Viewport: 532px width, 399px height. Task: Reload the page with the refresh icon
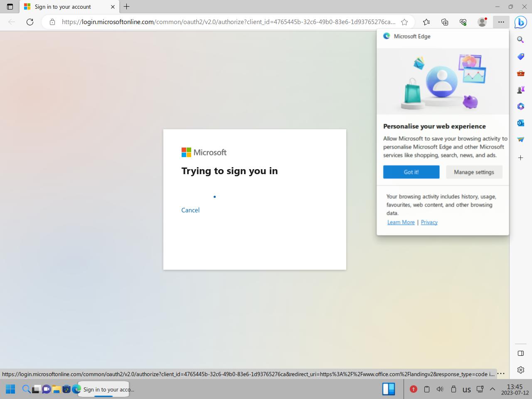[30, 22]
